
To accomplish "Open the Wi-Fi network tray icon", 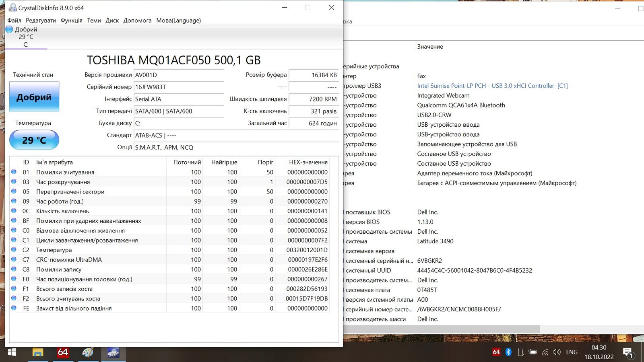I will 545,352.
